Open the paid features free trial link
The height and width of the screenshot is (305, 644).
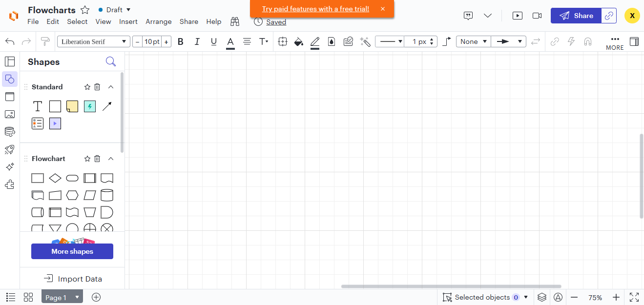(x=315, y=9)
